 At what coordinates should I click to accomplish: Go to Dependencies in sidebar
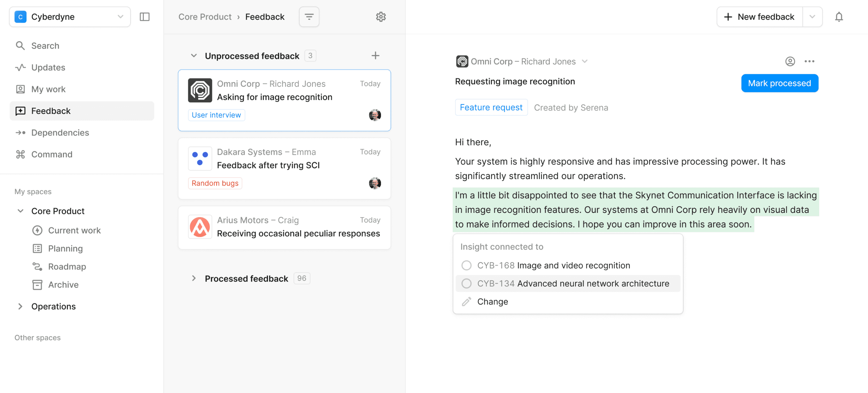60,133
